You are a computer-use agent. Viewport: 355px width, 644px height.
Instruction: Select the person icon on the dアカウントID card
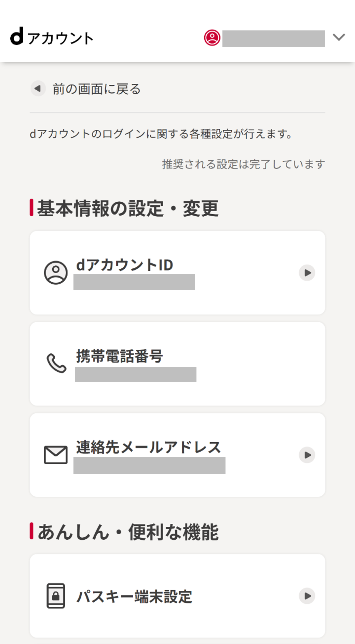56,272
